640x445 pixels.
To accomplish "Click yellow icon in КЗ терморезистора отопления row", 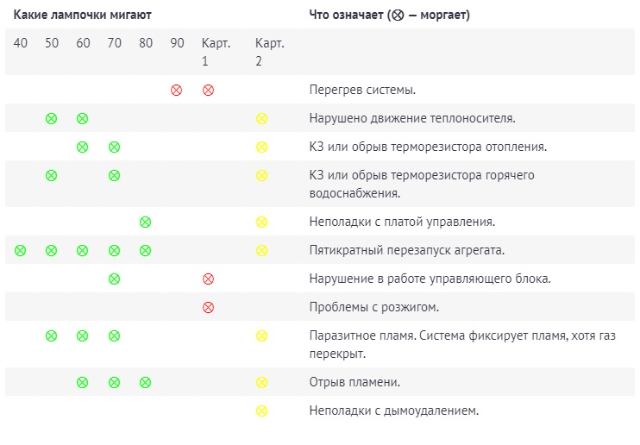I will point(261,147).
